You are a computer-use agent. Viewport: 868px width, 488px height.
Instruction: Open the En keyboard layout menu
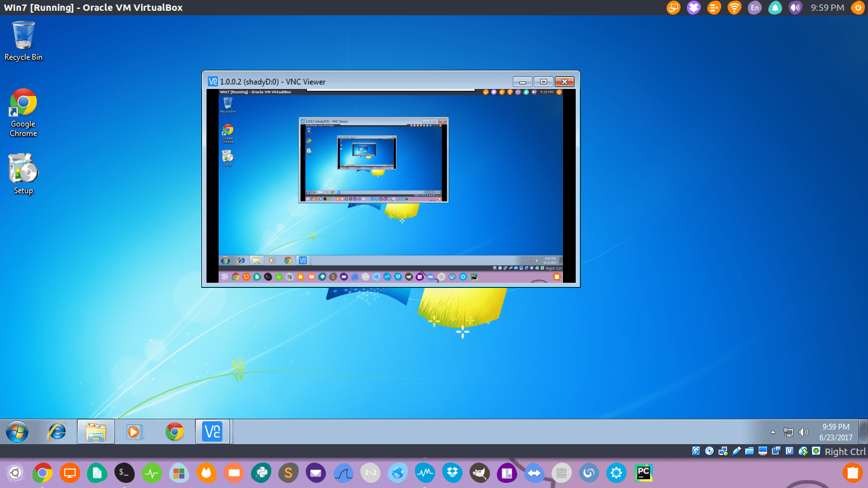pyautogui.click(x=755, y=8)
